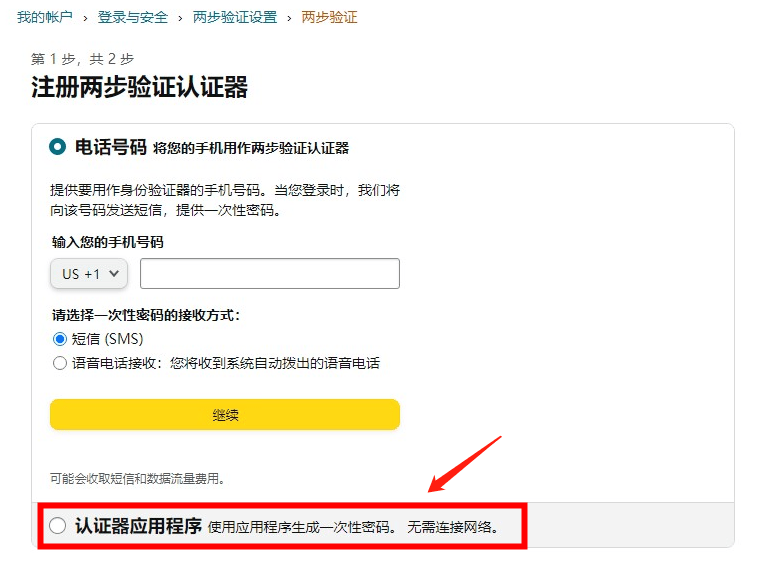Screen dimensions: 762x568
Task: Click the phone number input field
Action: point(270,274)
